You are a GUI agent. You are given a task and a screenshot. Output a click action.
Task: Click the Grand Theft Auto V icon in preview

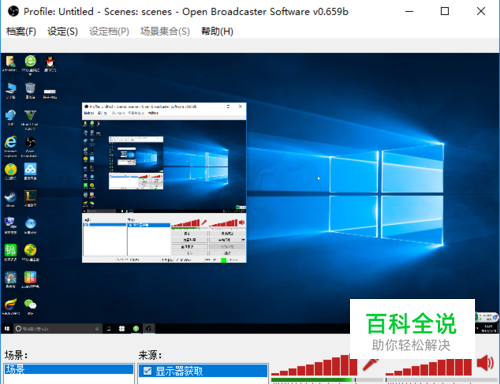pyautogui.click(x=30, y=115)
